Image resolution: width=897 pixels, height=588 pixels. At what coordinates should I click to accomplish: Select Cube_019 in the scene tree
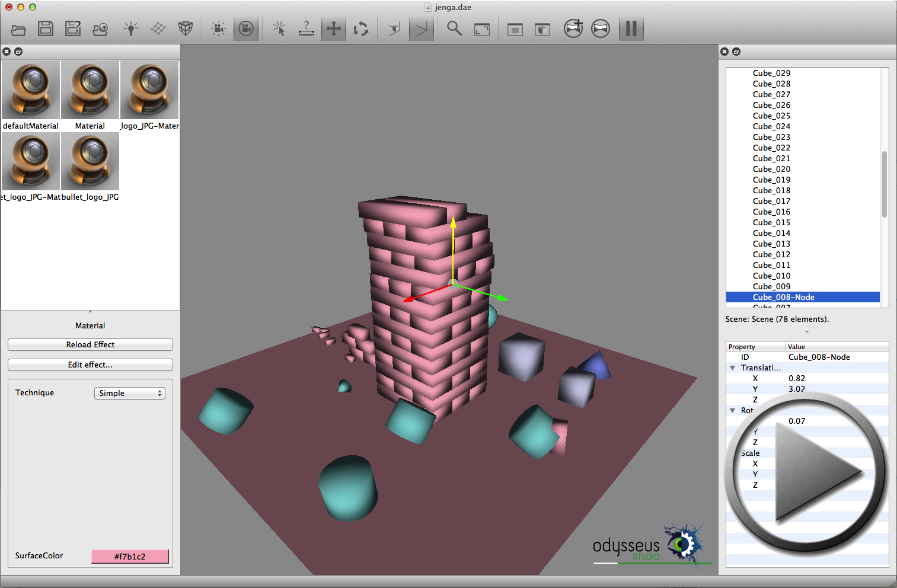771,180
